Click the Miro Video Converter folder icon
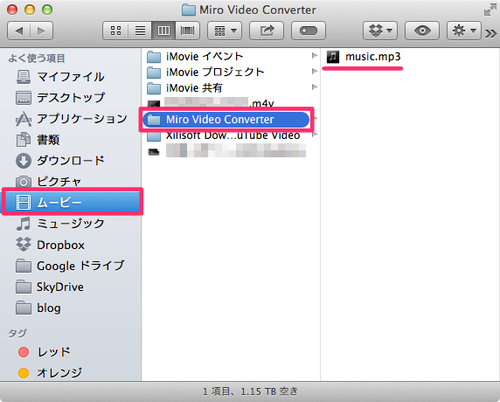 tap(154, 119)
